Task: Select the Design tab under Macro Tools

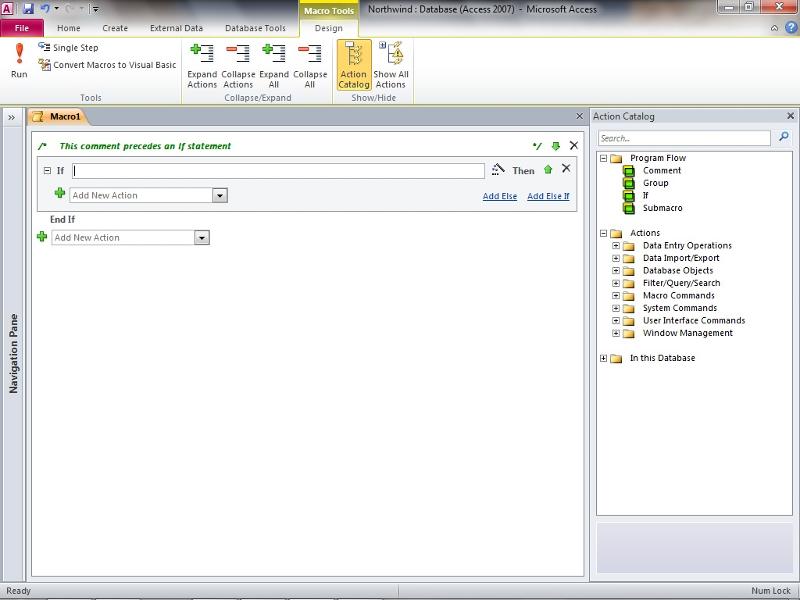Action: (329, 28)
